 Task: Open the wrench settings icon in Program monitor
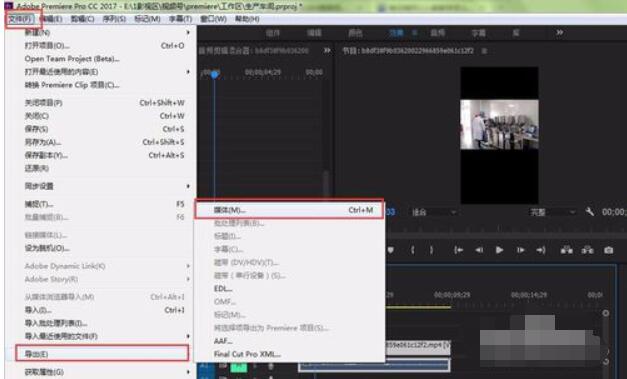click(589, 211)
